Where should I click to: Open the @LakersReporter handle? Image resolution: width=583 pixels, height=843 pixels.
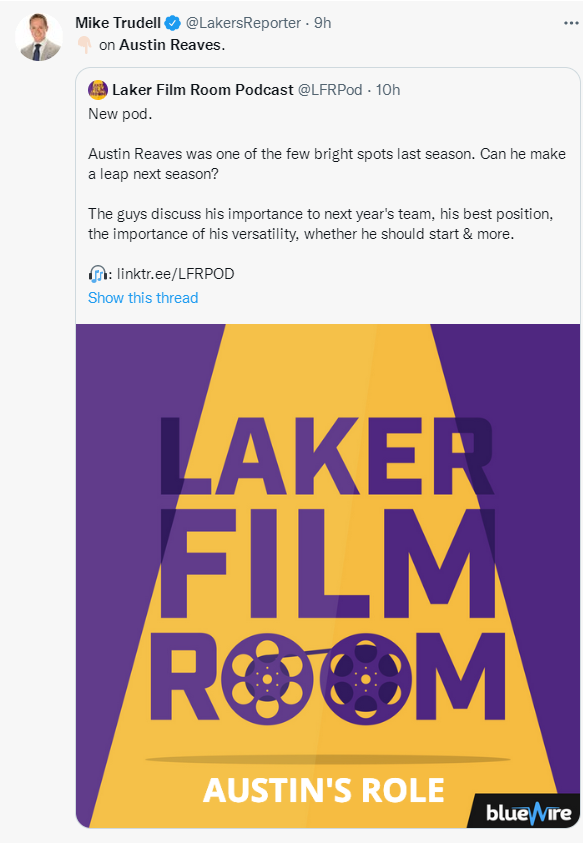(243, 23)
